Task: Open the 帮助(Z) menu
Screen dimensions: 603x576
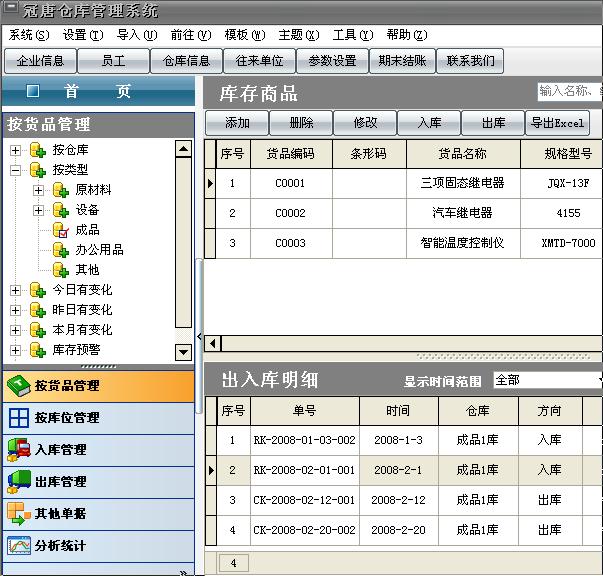Action: (407, 35)
